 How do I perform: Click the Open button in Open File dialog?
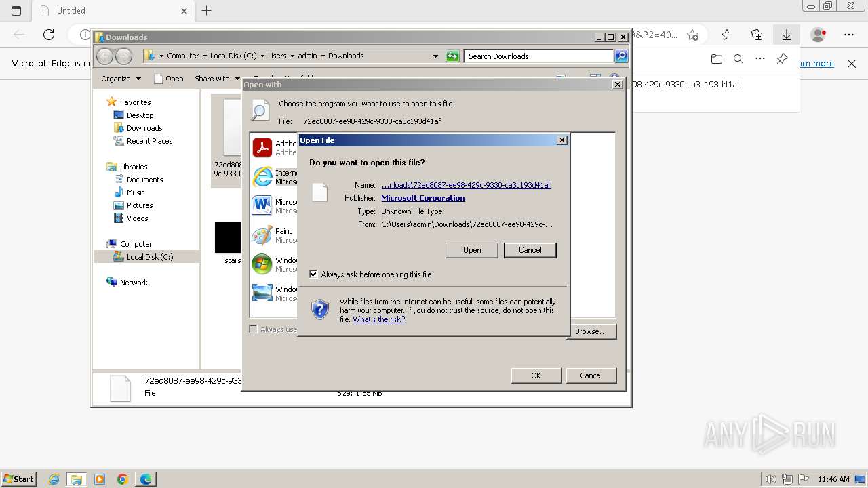472,250
